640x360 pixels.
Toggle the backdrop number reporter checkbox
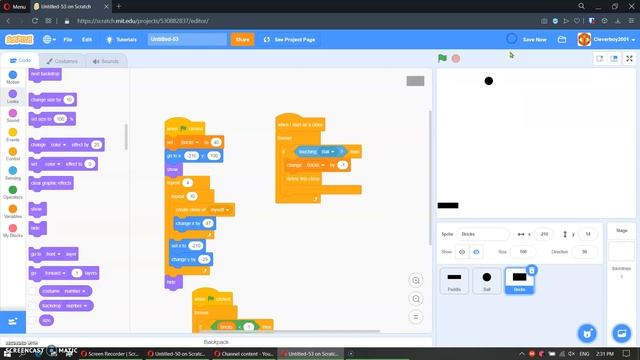[x=32, y=306]
